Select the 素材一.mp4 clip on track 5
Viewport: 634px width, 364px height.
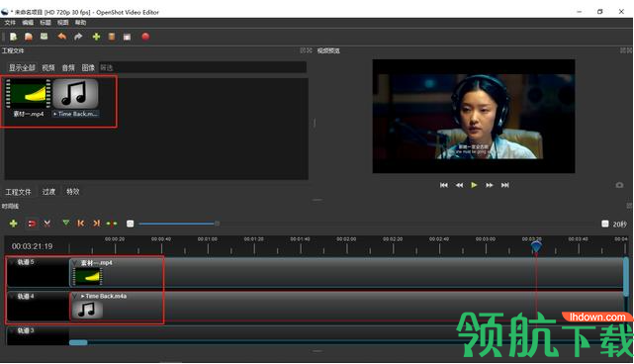(x=346, y=273)
